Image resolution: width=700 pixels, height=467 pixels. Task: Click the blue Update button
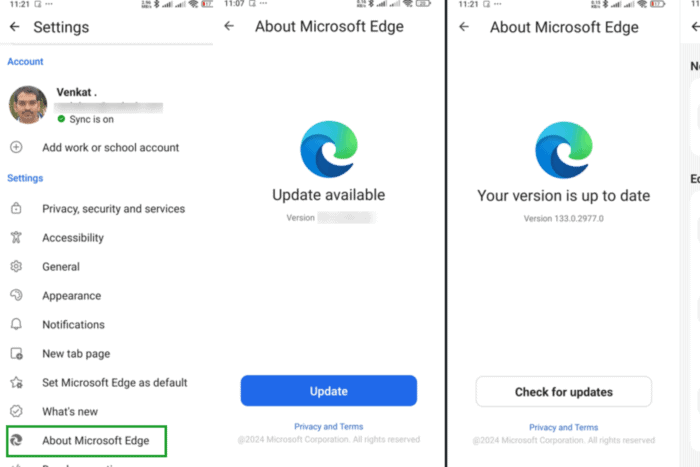[x=329, y=391]
